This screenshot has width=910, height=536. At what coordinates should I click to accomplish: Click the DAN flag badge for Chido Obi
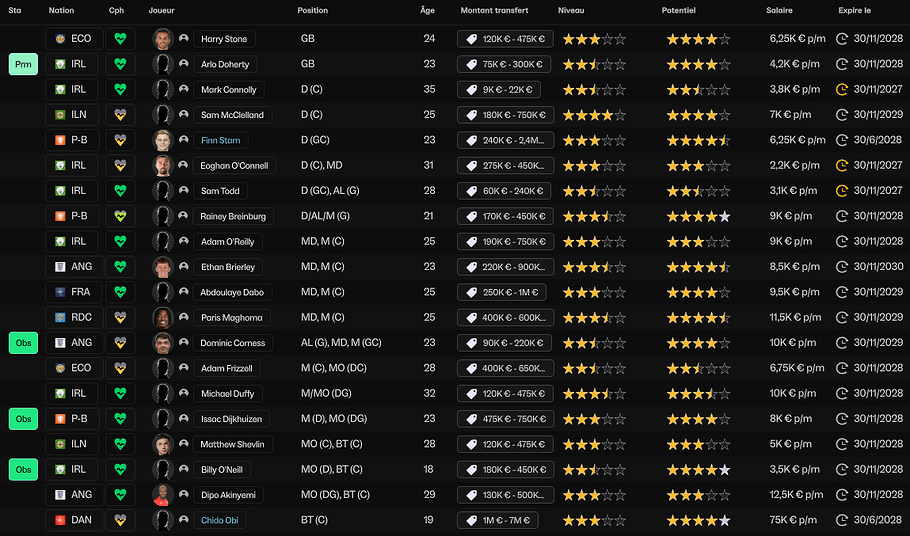click(74, 520)
